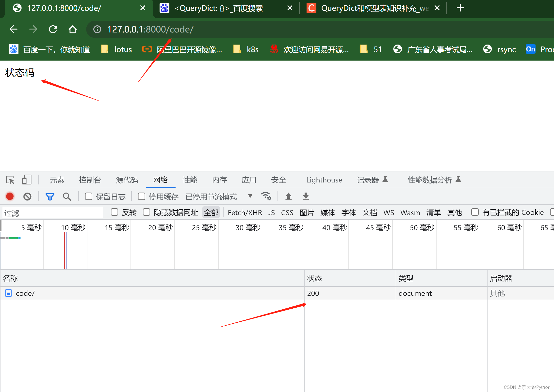Screen dimensions: 554x392
Task: Click the browser forward arrow
Action: (x=33, y=29)
